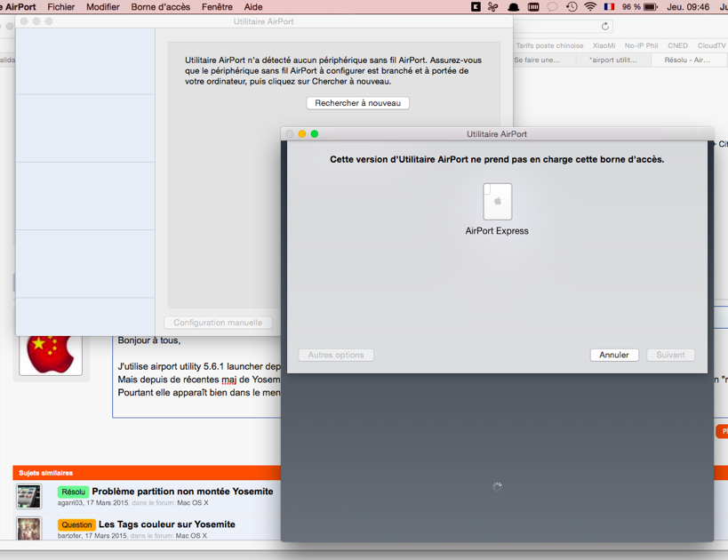
Task: Click the green Résolu tag
Action: point(74,492)
